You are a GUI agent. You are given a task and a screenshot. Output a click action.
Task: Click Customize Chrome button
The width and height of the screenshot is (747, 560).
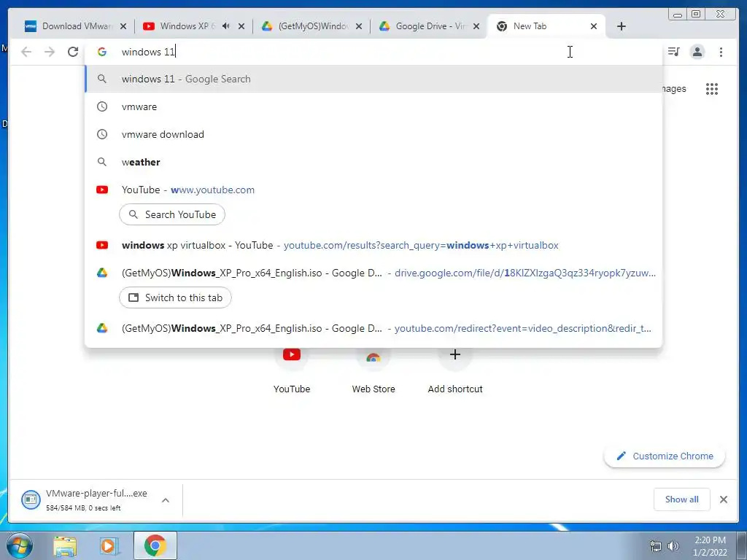665,456
